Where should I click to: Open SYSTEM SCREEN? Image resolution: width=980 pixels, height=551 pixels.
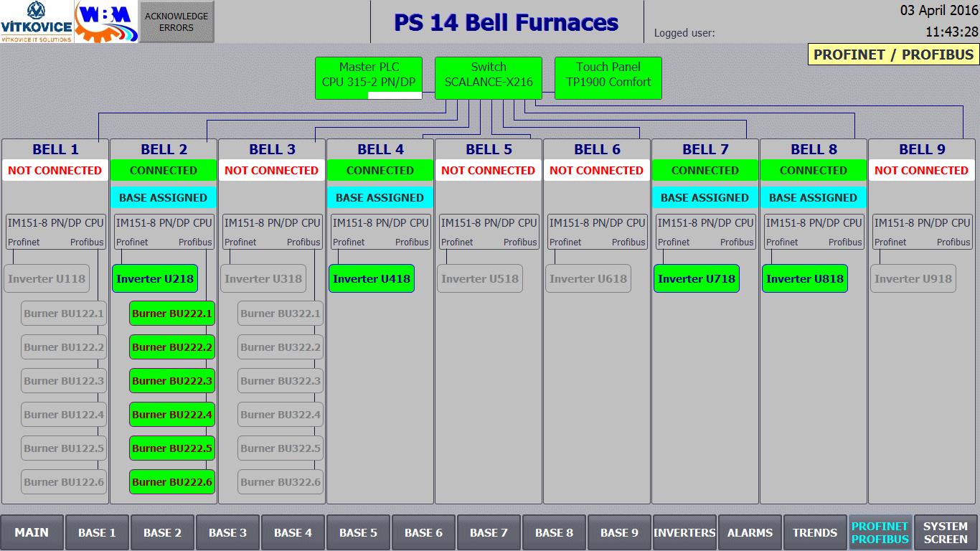click(946, 532)
